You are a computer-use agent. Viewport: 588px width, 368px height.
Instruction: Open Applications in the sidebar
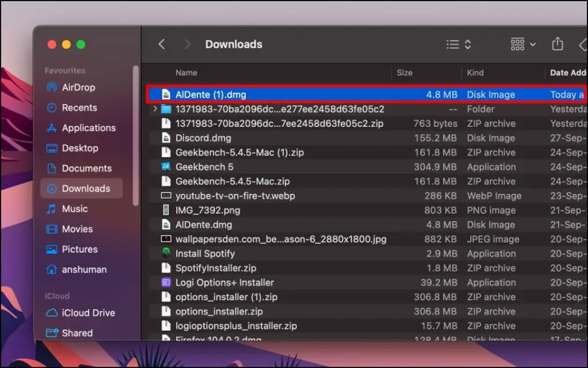tap(81, 128)
